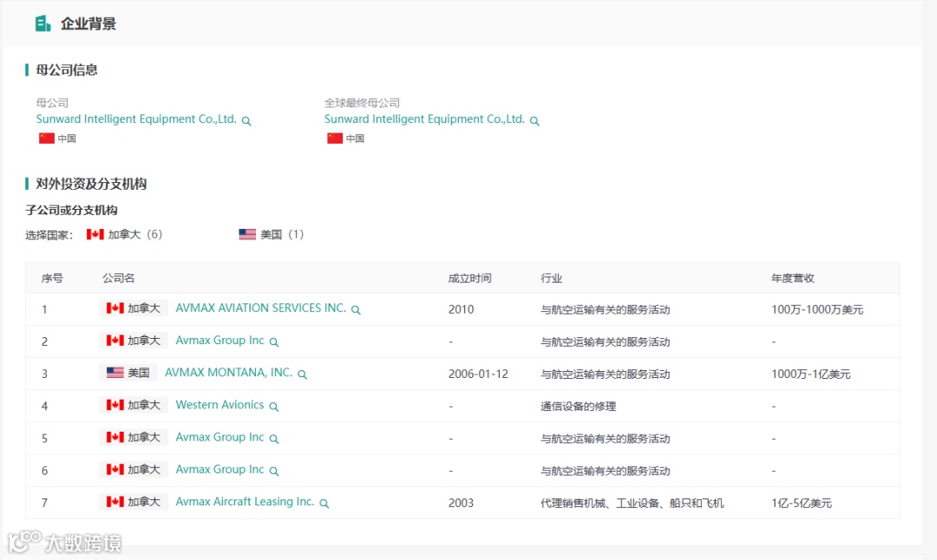
Task: Click revenue 1000万-1亿美元
Action: click(x=810, y=374)
